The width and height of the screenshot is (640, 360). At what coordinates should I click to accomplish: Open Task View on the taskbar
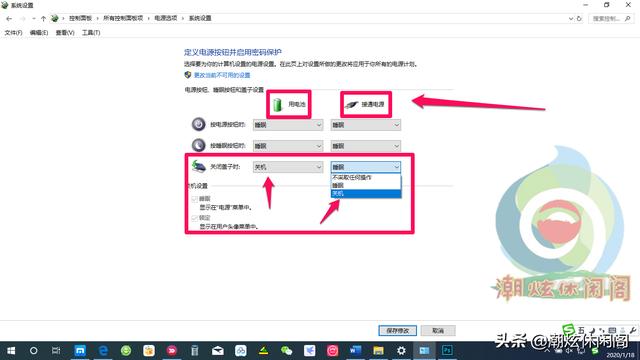pos(56,351)
